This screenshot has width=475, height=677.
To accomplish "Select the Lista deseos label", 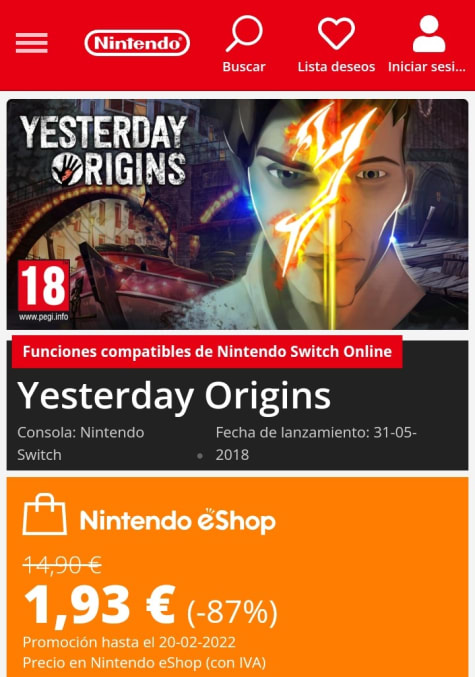I will coord(336,66).
